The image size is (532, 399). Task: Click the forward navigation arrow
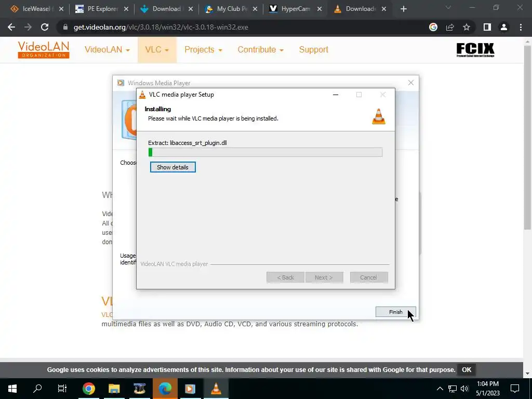click(x=28, y=27)
